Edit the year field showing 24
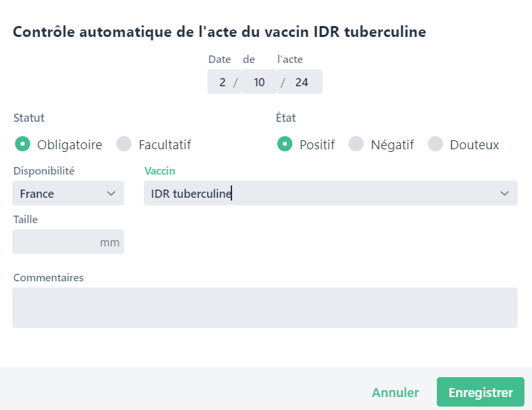532x410 pixels. pyautogui.click(x=301, y=82)
